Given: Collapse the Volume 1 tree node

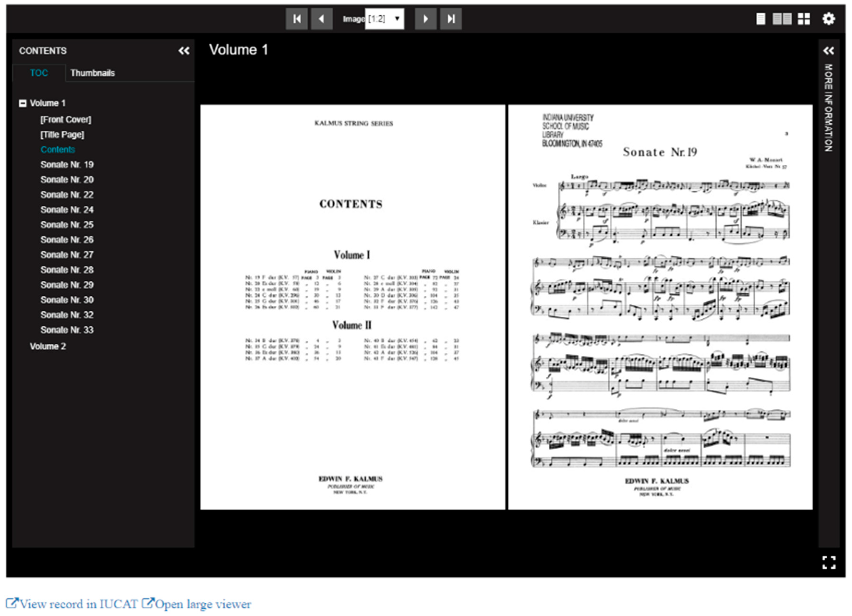Looking at the screenshot, I should pos(23,103).
